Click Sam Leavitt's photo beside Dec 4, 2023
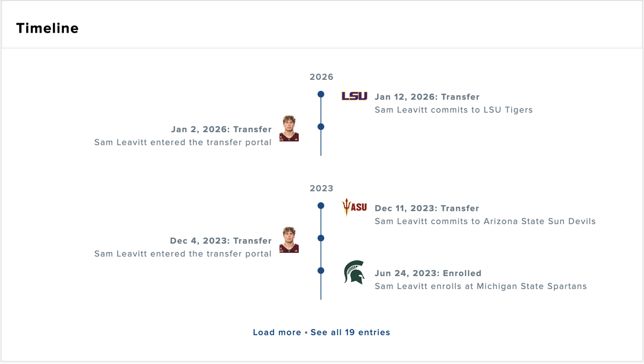 (x=289, y=240)
